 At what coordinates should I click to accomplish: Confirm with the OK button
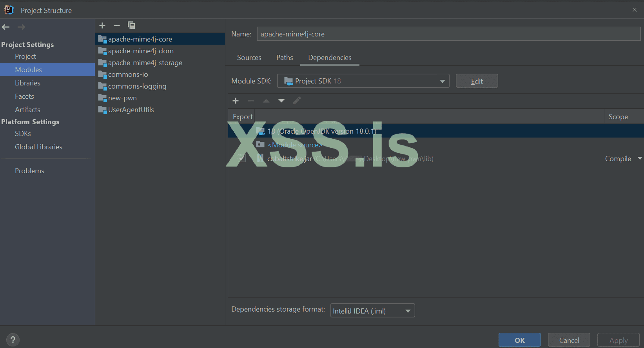point(520,340)
